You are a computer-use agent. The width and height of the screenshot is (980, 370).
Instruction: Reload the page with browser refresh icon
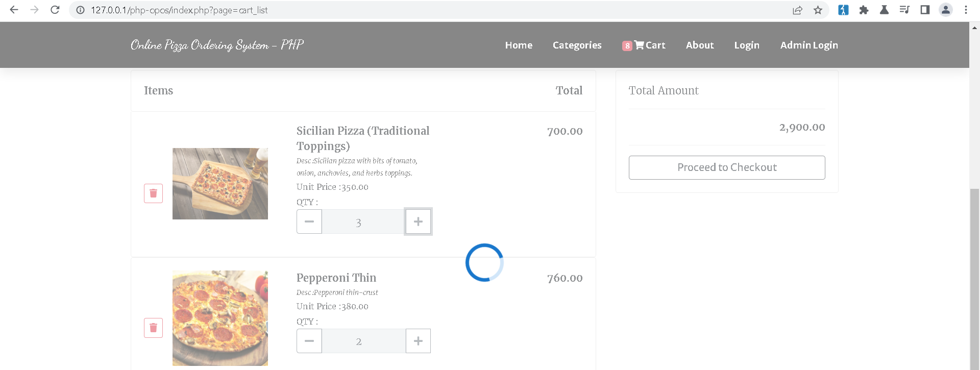pos(55,10)
